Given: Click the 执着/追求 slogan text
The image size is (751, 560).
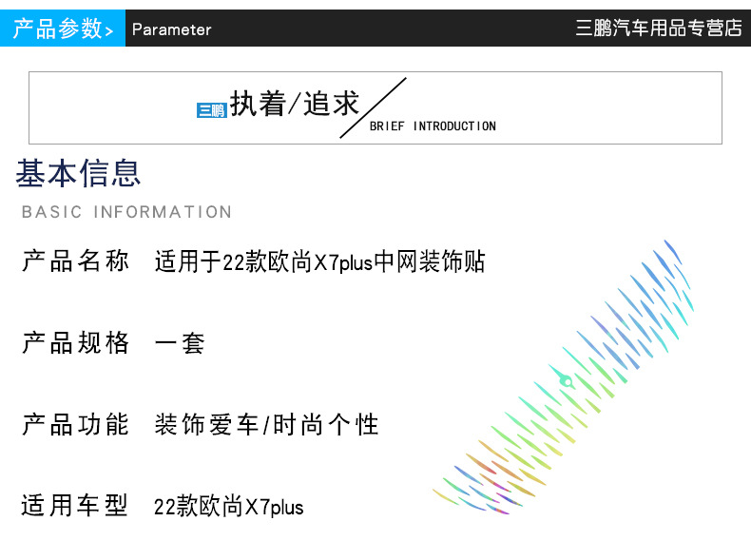Looking at the screenshot, I should (x=294, y=104).
